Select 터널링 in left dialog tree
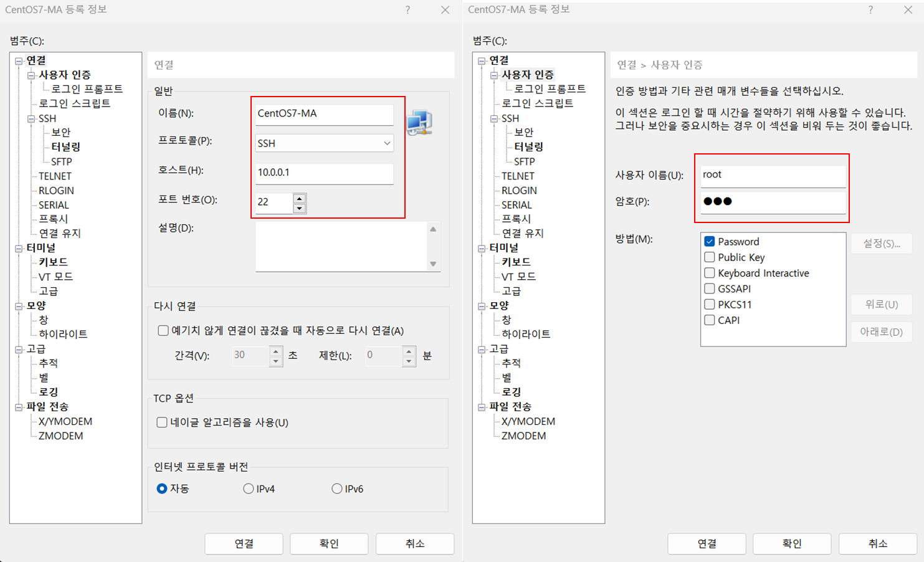The image size is (924, 562). [x=66, y=147]
